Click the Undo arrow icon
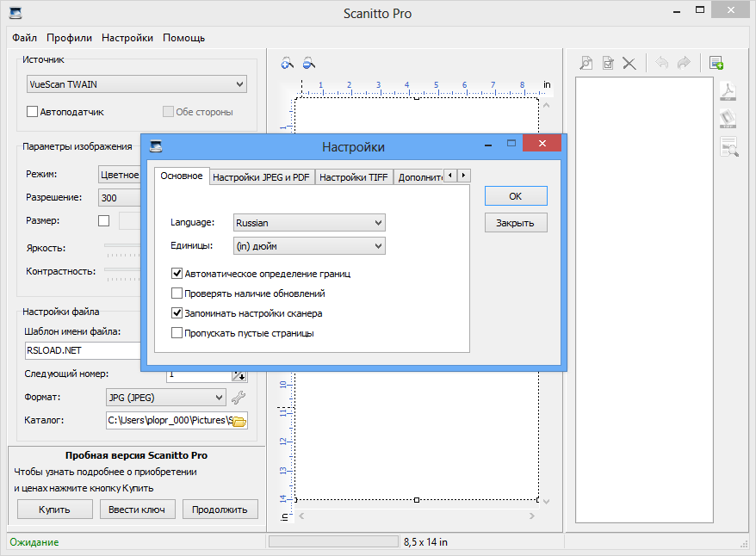This screenshot has width=756, height=556. point(661,63)
